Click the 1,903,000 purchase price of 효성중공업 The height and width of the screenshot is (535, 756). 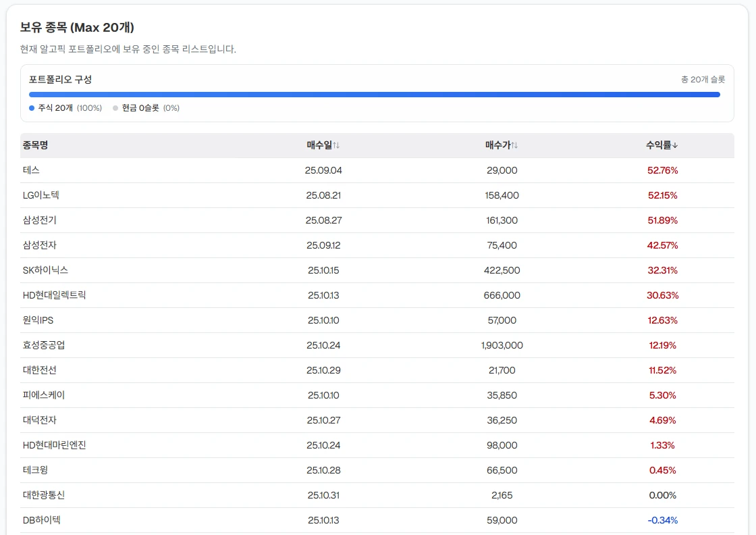pos(502,345)
